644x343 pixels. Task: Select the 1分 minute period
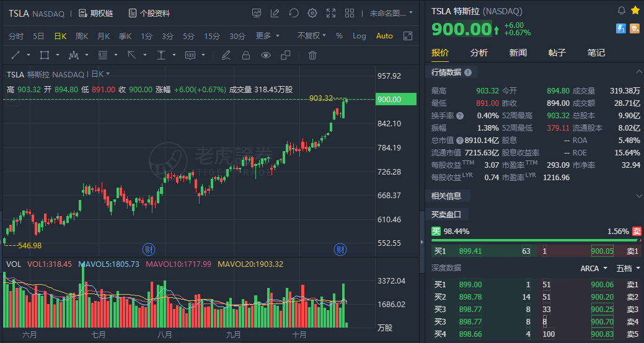click(x=146, y=36)
